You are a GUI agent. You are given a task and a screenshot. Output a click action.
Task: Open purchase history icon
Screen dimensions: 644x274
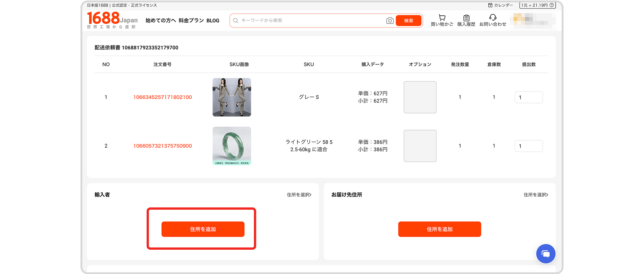pos(466,18)
